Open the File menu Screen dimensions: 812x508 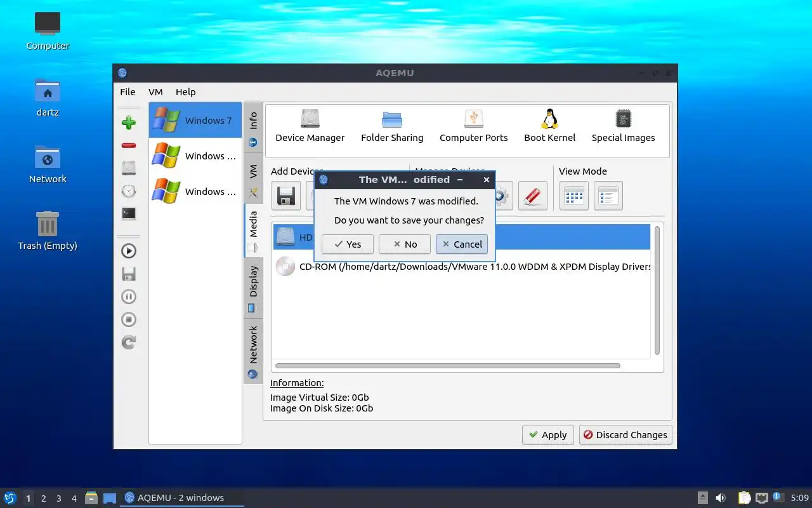128,92
